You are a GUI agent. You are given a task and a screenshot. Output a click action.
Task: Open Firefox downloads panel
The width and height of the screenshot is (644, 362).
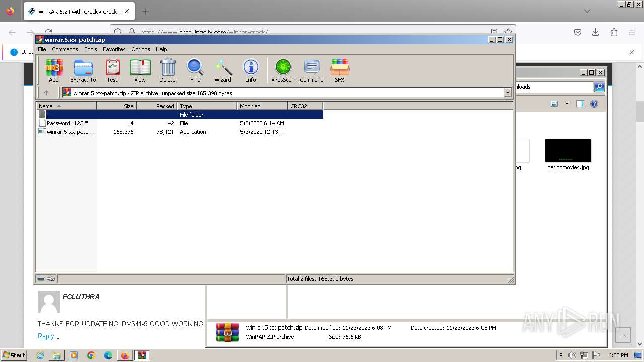(x=596, y=32)
